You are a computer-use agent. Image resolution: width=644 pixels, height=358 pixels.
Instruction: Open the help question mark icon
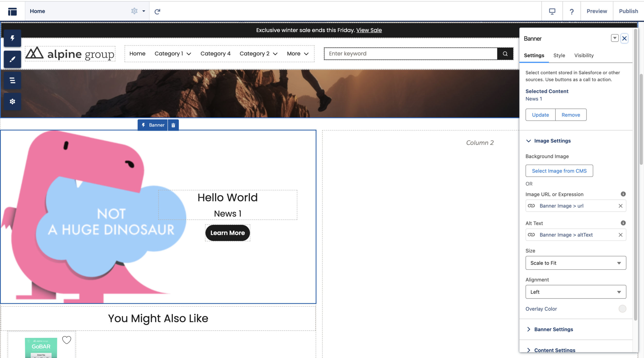pyautogui.click(x=572, y=11)
